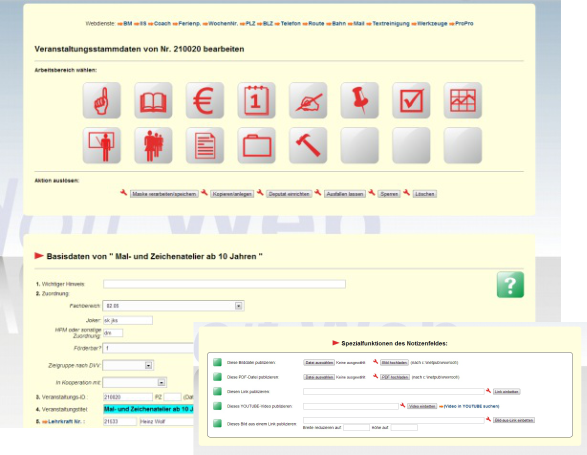Click the Sperren button
587x455 pixels.
pyautogui.click(x=389, y=194)
